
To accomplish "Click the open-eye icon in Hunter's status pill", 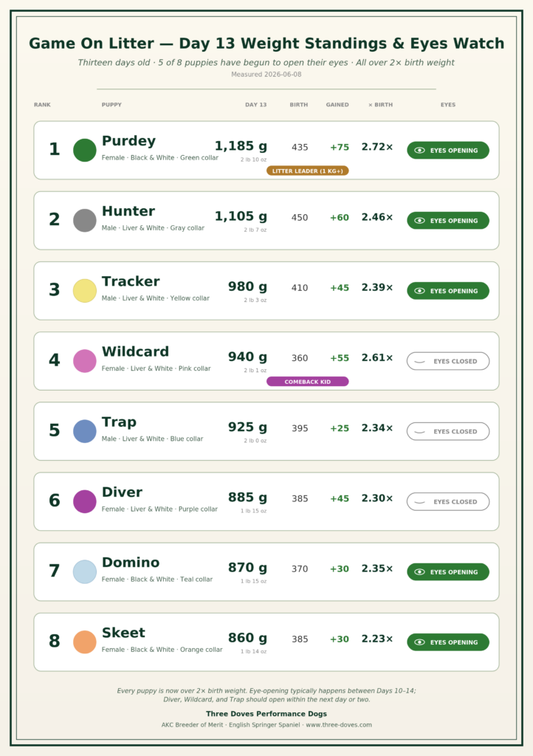I will pyautogui.click(x=420, y=221).
